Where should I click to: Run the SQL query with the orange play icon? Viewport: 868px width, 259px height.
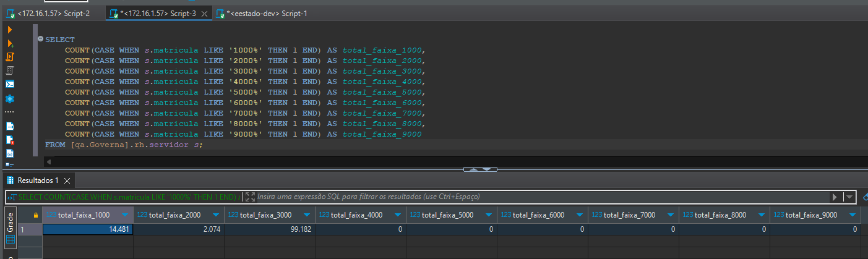pyautogui.click(x=10, y=30)
